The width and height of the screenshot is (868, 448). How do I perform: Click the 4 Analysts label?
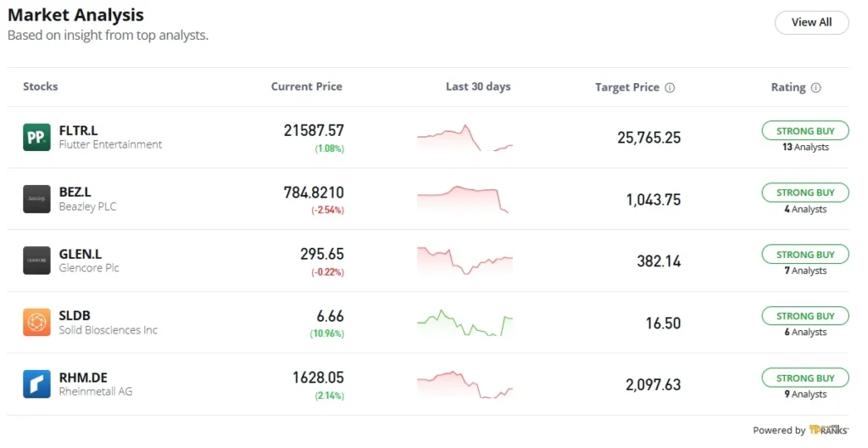[805, 210]
